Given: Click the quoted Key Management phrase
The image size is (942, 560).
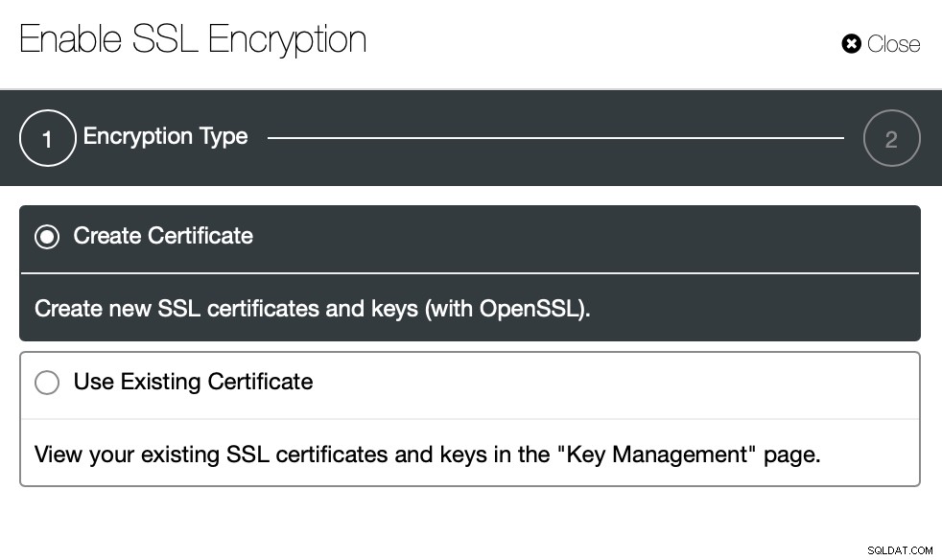Looking at the screenshot, I should click(x=657, y=455).
